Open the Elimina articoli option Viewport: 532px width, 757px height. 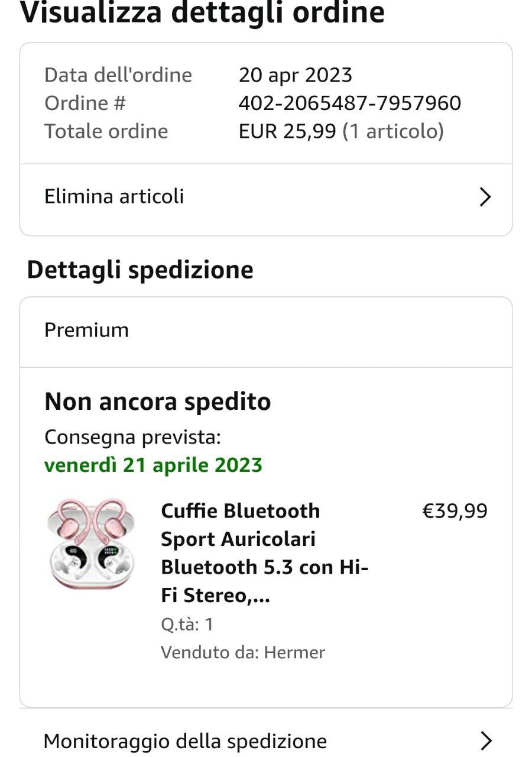tap(114, 196)
